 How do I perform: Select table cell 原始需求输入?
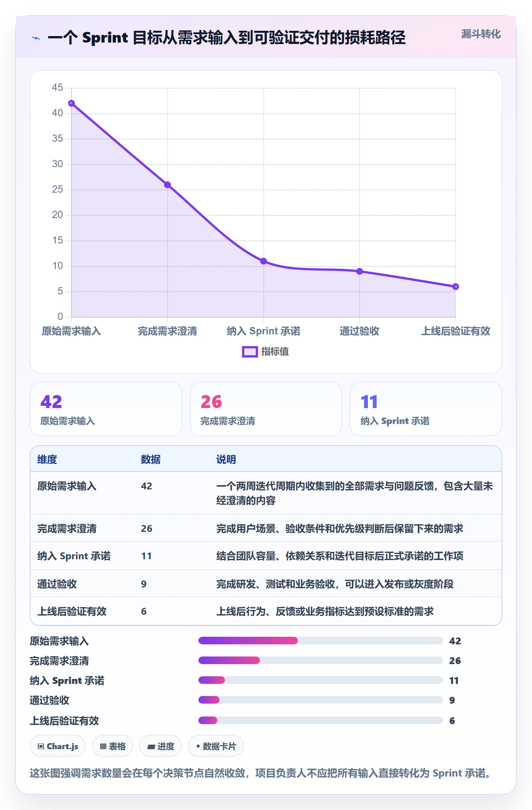pos(67,486)
